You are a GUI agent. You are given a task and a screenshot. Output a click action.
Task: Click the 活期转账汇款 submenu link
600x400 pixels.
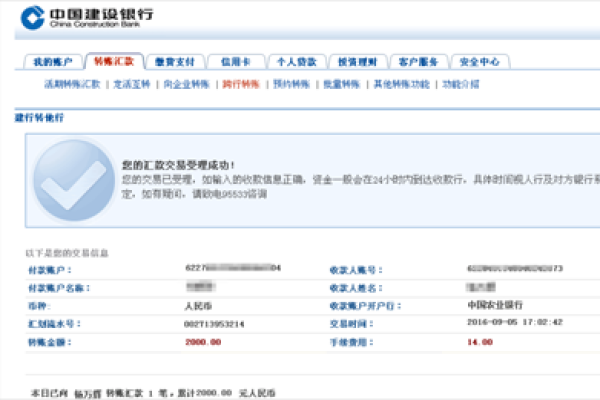coord(72,84)
